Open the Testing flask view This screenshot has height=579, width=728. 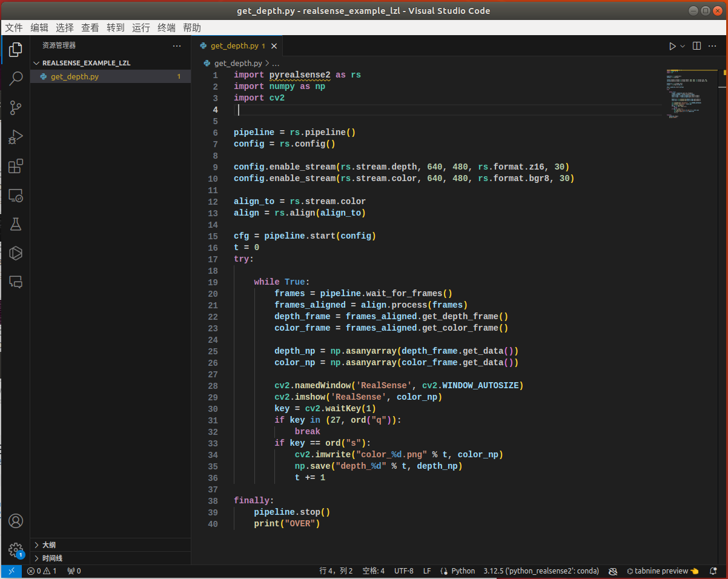[x=16, y=225]
